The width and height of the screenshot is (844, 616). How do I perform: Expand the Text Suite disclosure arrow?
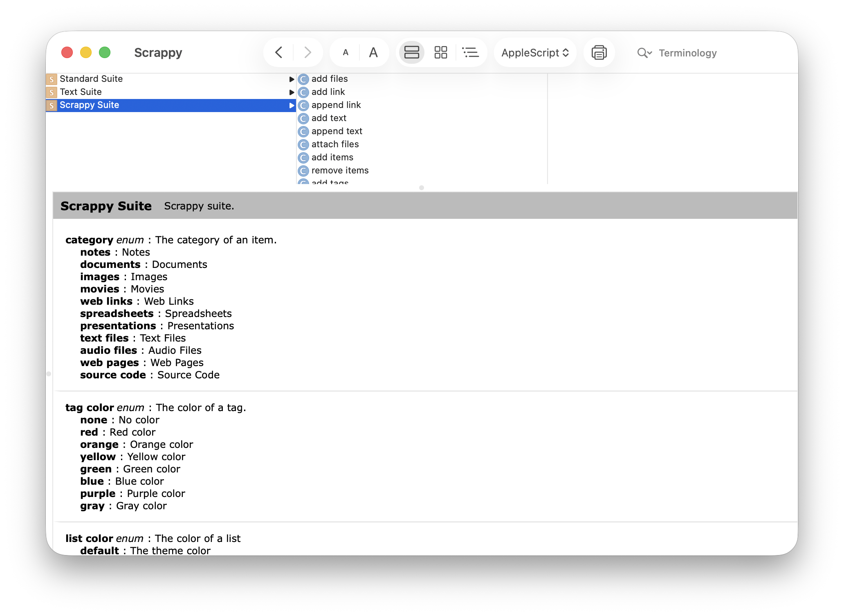click(292, 92)
